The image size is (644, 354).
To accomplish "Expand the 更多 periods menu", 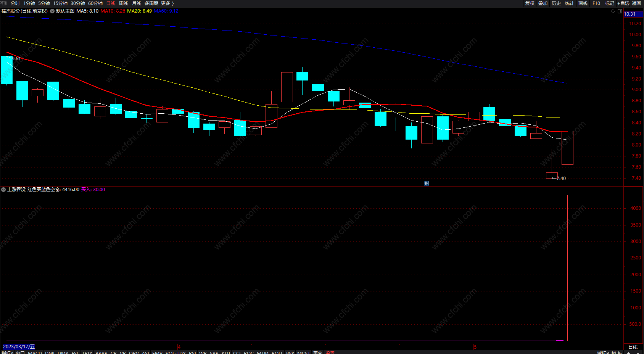I will 167,3.
